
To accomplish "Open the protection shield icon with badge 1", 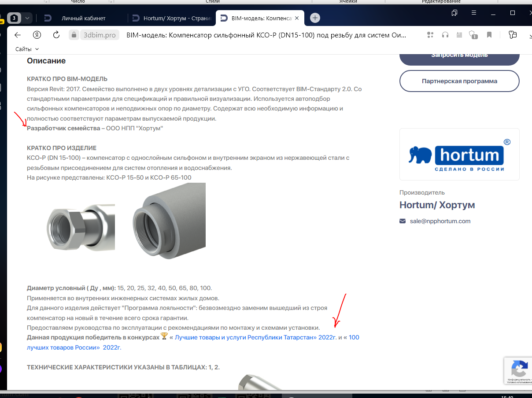I will [x=473, y=35].
